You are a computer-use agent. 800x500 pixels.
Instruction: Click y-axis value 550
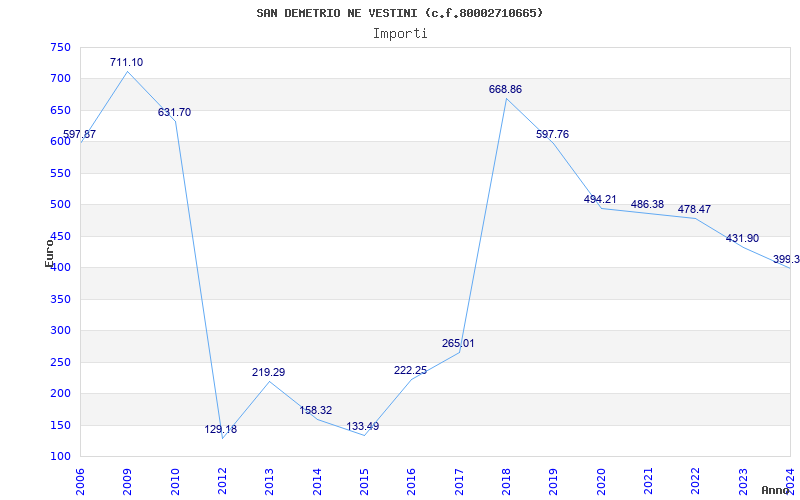60,173
